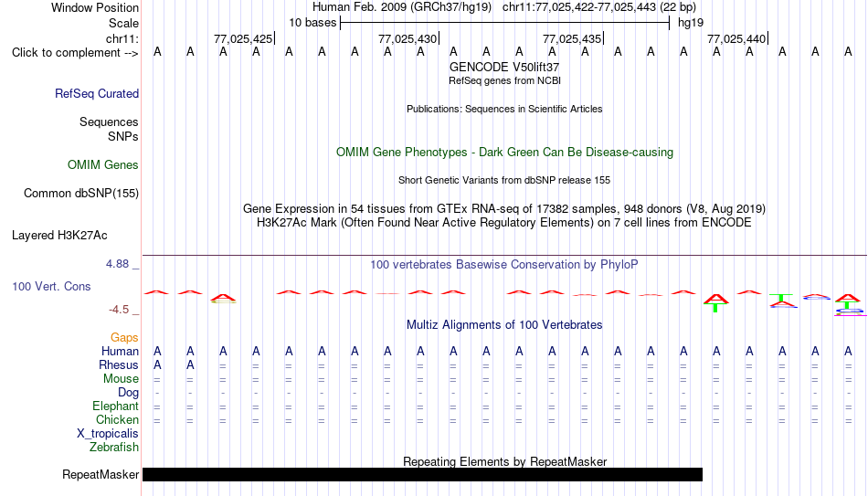
Task: Click the chr11: label
Action: [x=122, y=38]
